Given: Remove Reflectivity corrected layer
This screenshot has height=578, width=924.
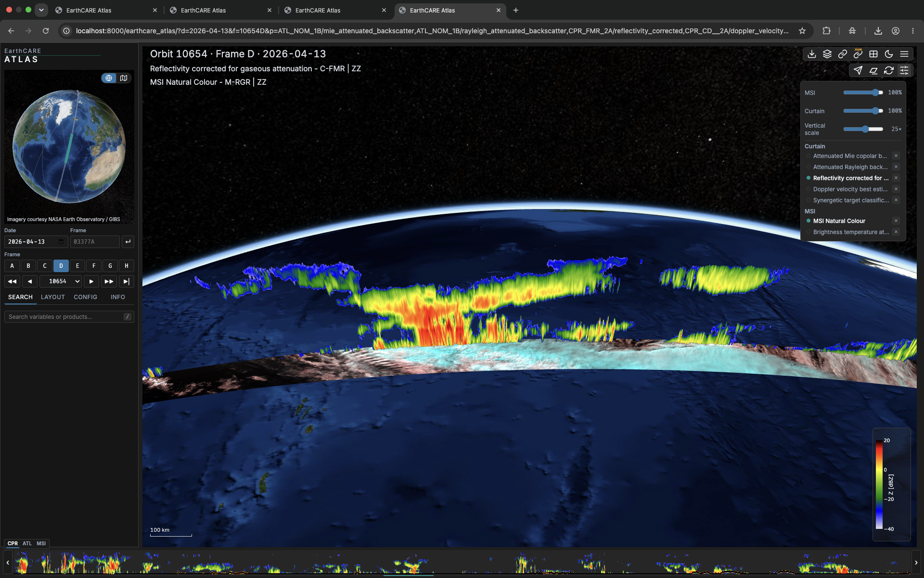Looking at the screenshot, I should click(896, 178).
